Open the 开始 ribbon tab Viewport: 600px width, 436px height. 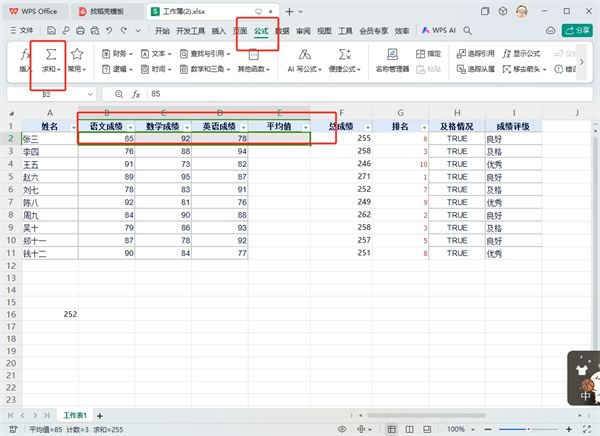click(162, 32)
